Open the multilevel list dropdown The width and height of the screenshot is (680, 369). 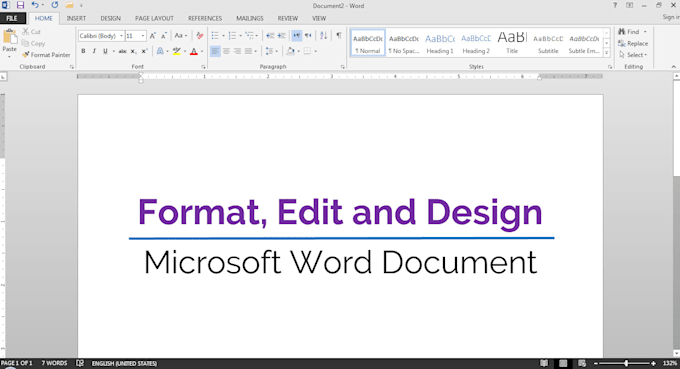257,36
